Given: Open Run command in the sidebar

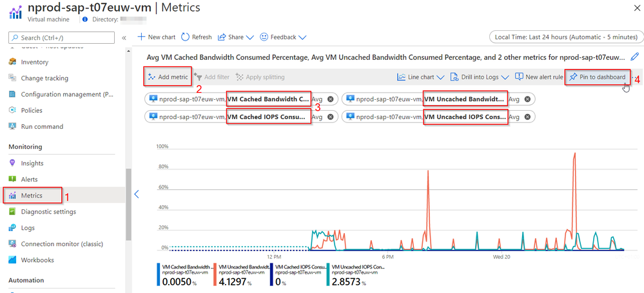Looking at the screenshot, I should pos(42,126).
